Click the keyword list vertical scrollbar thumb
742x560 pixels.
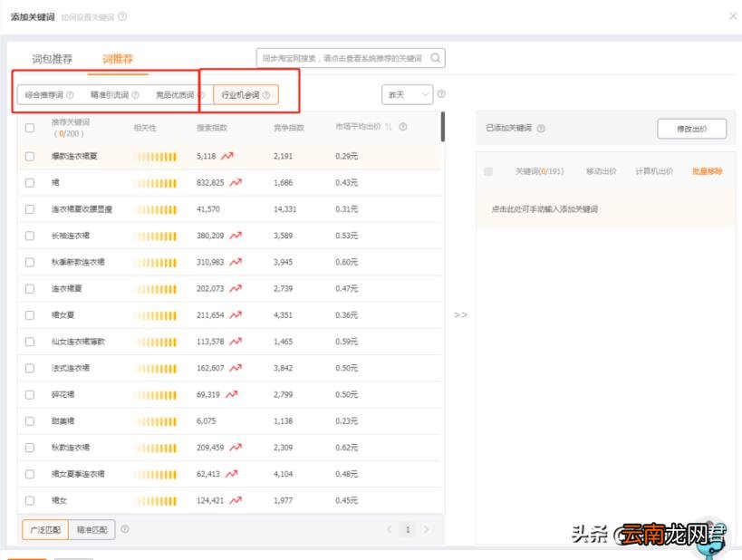[x=442, y=126]
